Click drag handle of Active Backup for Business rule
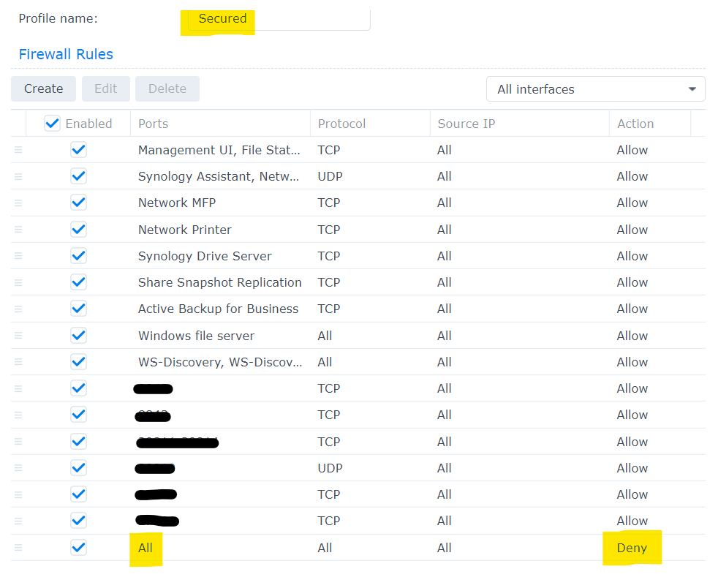 click(x=18, y=309)
